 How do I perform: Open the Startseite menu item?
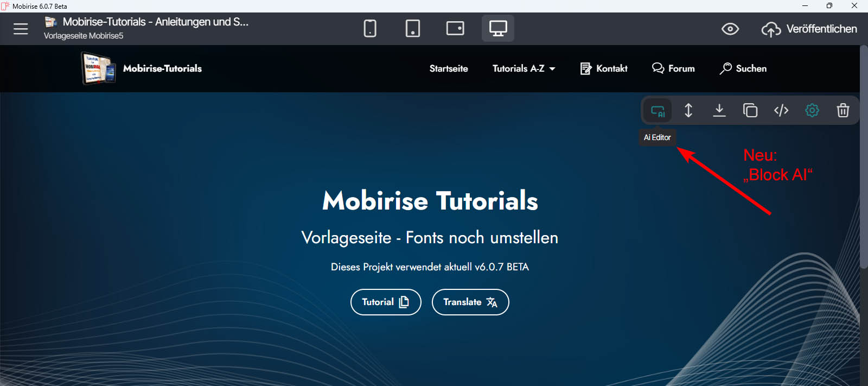pos(449,68)
